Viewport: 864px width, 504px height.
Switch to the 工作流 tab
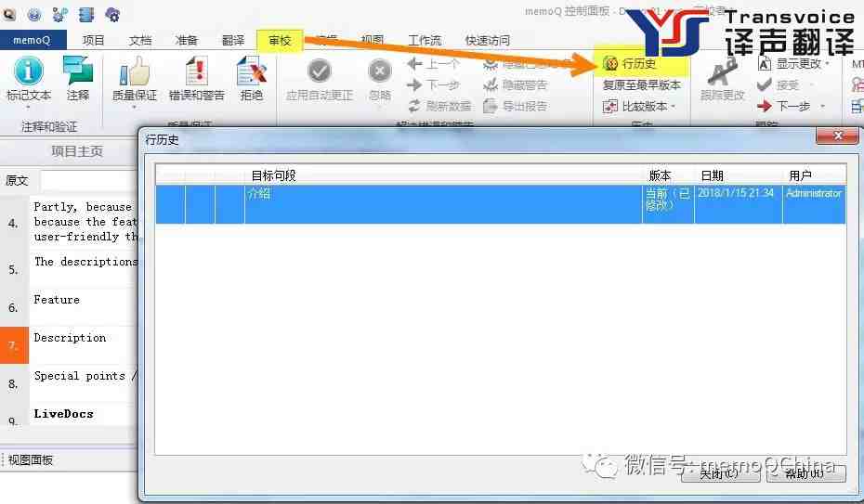425,40
